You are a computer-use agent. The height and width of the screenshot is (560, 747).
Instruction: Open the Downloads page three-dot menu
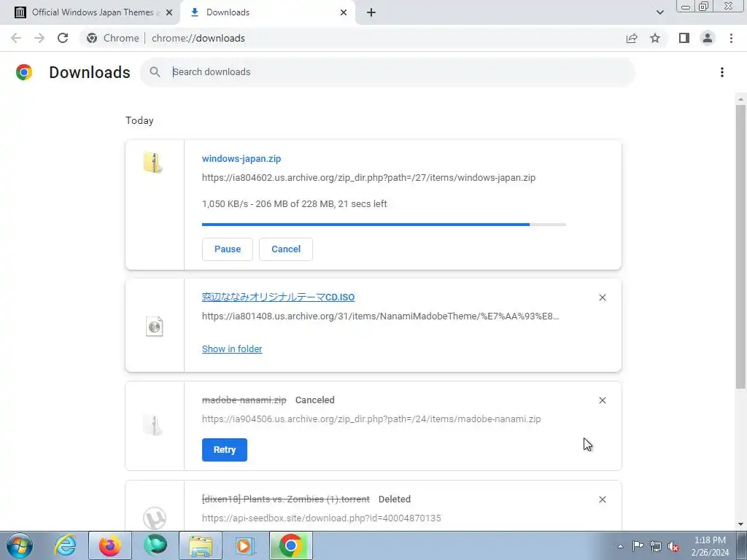tap(722, 72)
